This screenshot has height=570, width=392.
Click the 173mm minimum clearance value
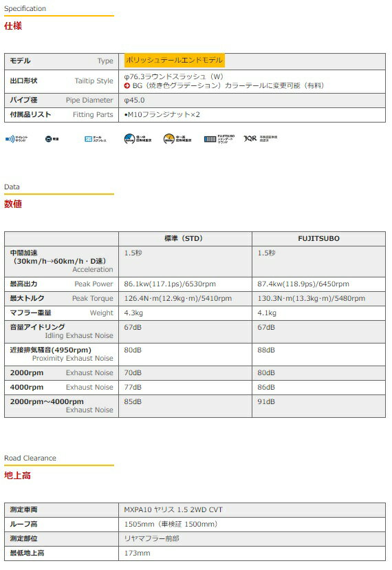coord(137,553)
